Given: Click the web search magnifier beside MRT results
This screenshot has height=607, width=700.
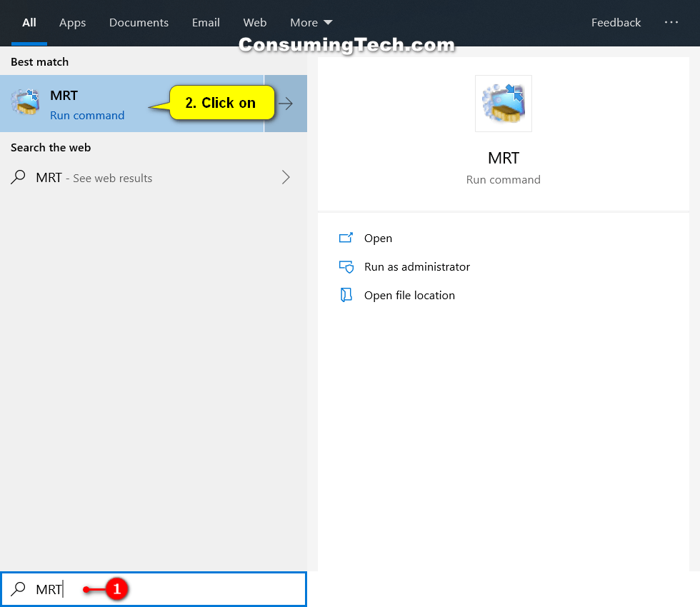Looking at the screenshot, I should coord(18,177).
